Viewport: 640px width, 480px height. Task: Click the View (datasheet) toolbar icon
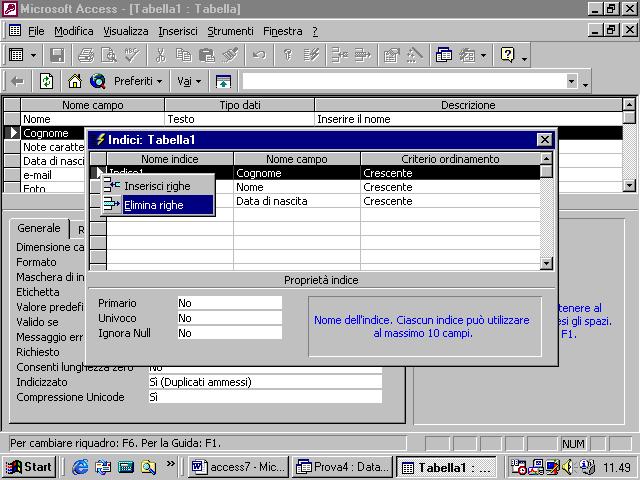(16, 55)
